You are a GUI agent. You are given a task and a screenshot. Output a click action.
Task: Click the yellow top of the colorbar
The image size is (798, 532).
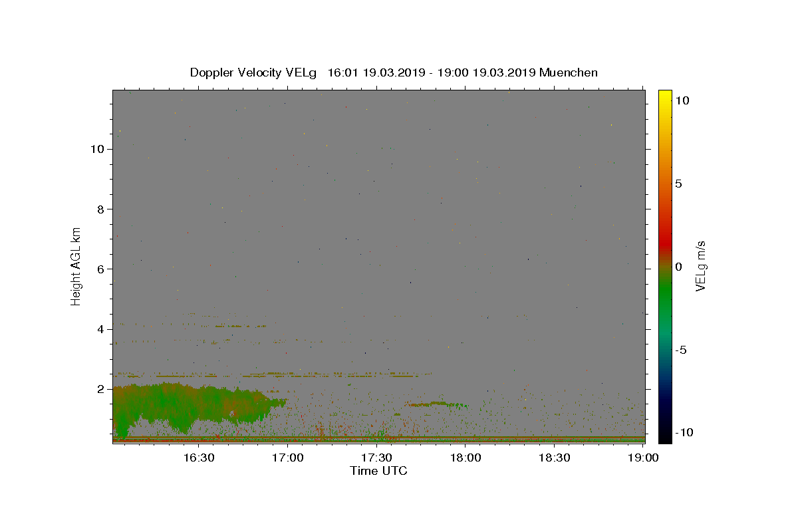[665, 96]
